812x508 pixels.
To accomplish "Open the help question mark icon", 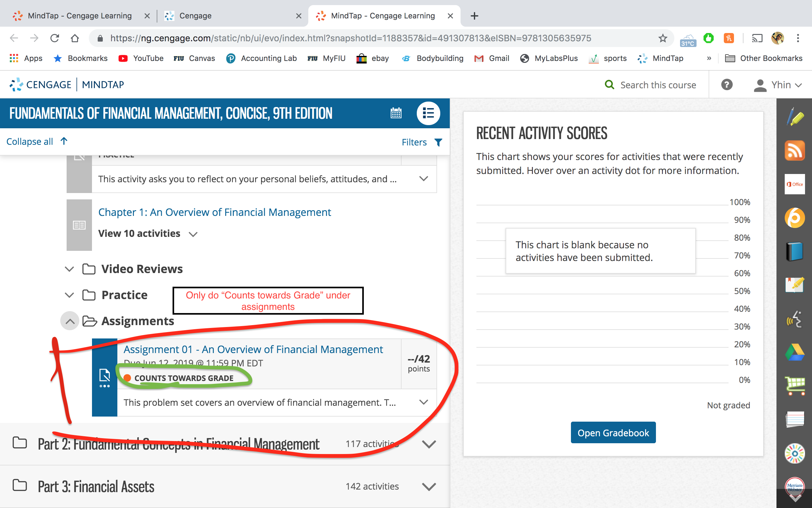I will (727, 85).
